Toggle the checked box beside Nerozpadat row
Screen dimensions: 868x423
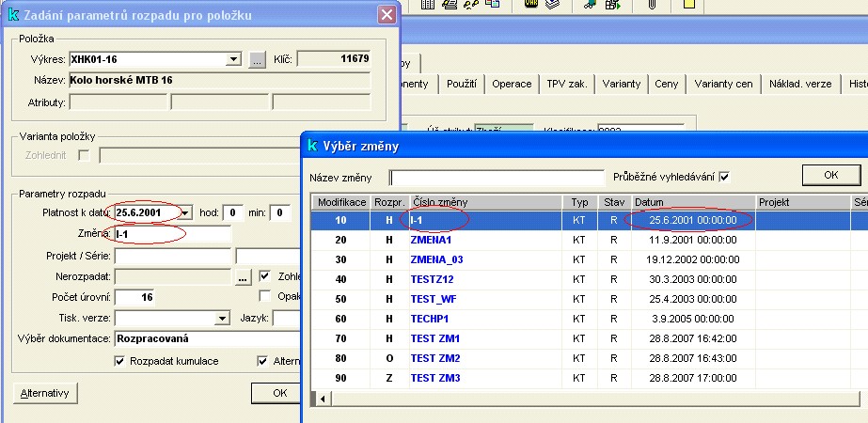(x=265, y=275)
